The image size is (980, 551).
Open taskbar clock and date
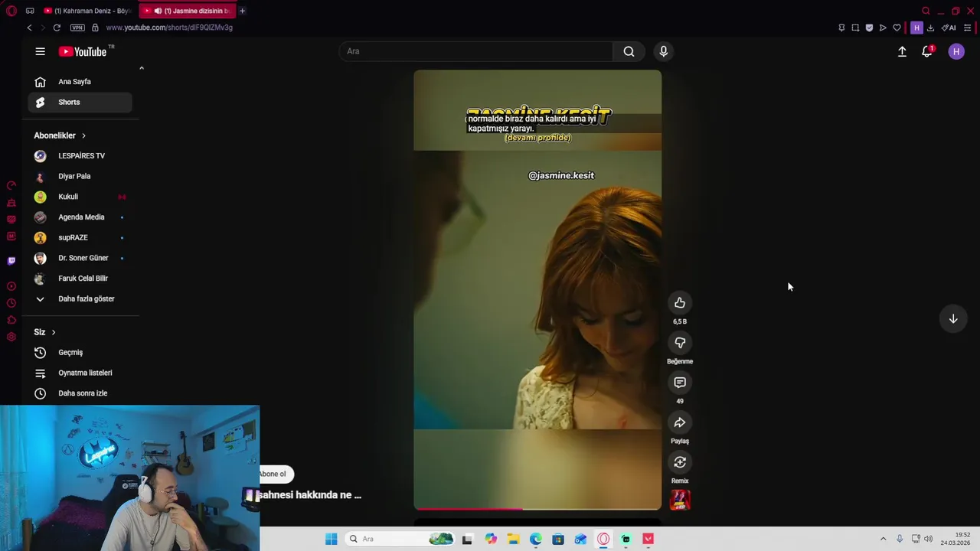tap(955, 539)
